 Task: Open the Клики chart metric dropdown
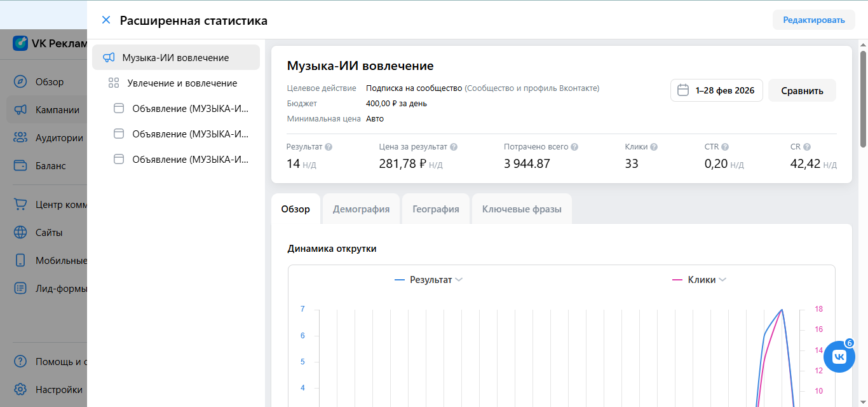coord(722,280)
